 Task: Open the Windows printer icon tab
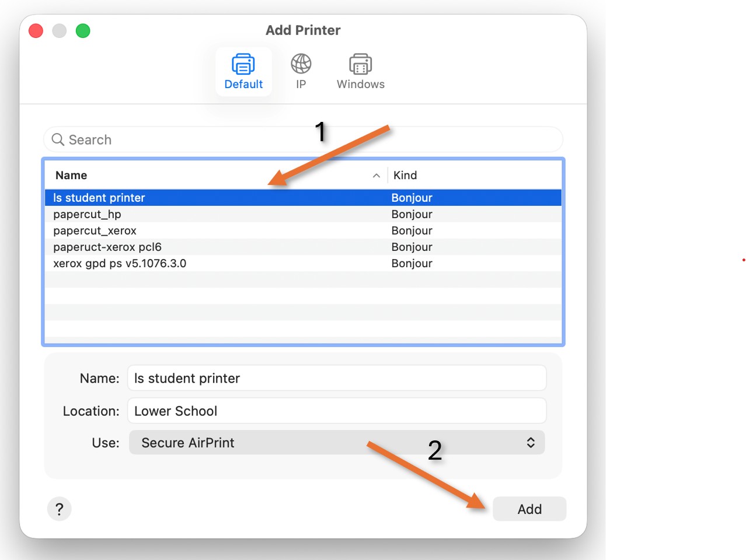point(360,72)
